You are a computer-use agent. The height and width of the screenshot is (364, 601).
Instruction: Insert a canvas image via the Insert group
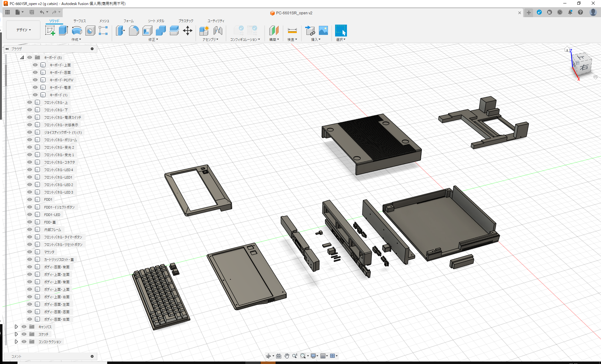tap(323, 31)
